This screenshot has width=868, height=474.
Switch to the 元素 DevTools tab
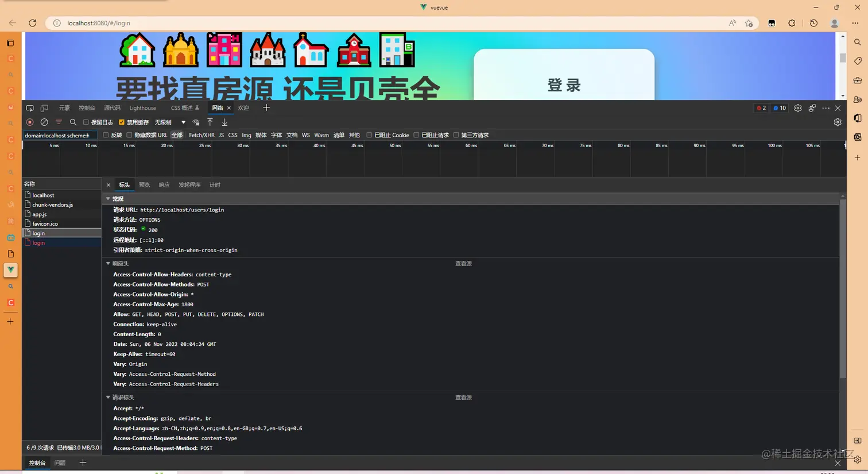pos(64,108)
